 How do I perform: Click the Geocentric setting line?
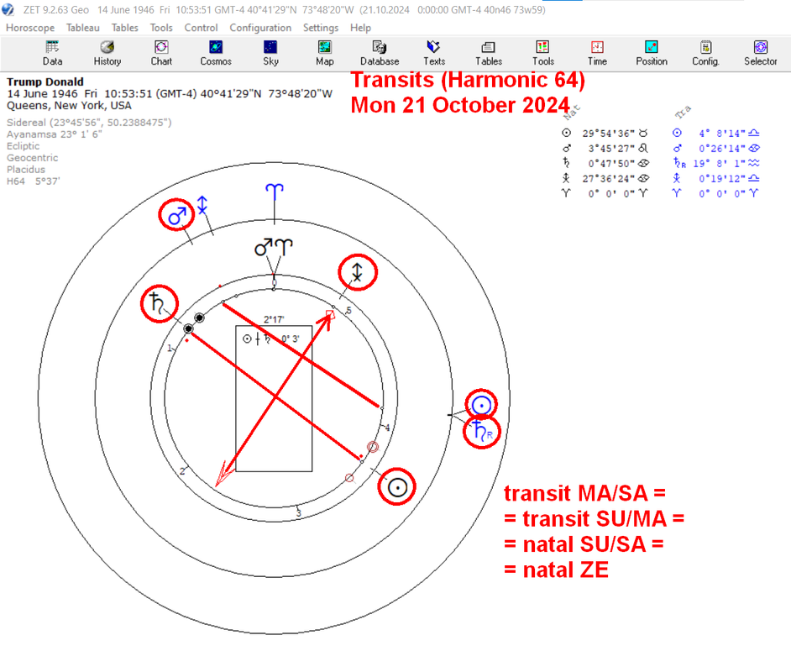point(32,157)
